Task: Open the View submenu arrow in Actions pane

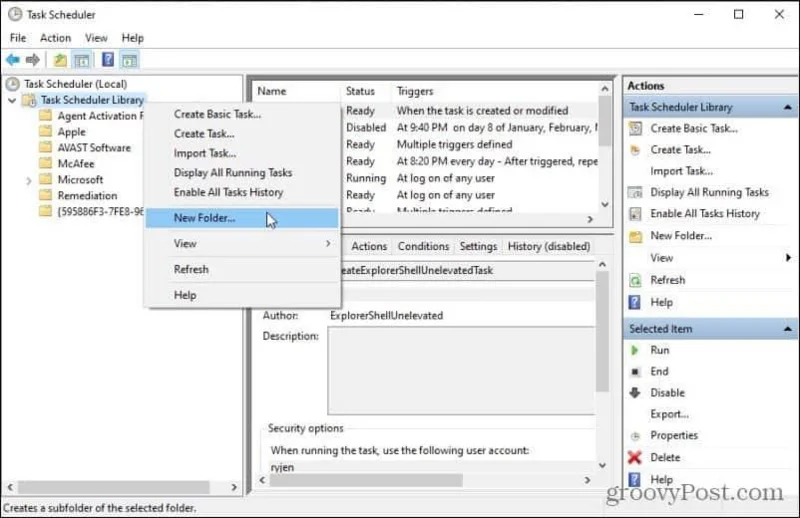Action: tap(788, 258)
